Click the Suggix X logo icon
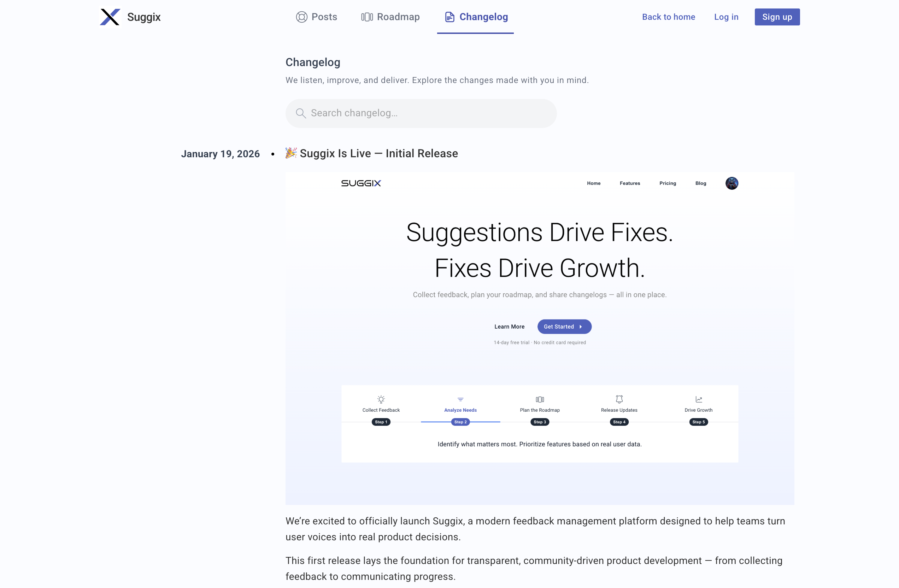This screenshot has width=899, height=588. [x=110, y=17]
